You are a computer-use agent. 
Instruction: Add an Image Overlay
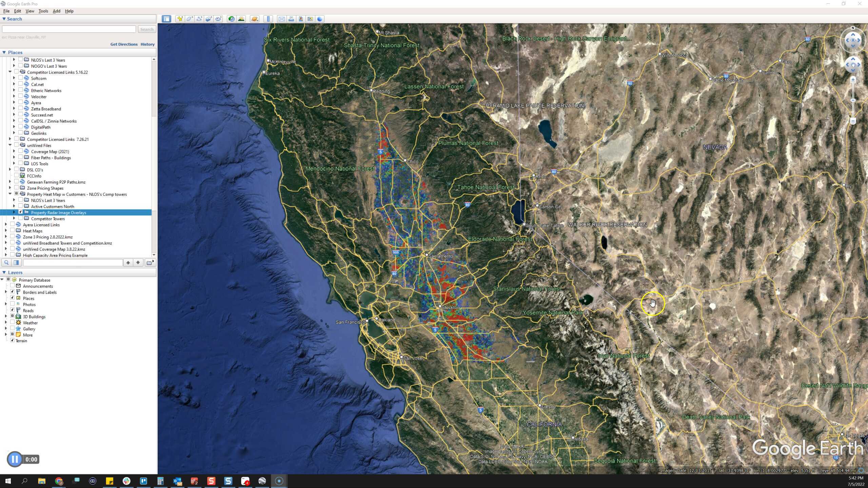coord(209,19)
